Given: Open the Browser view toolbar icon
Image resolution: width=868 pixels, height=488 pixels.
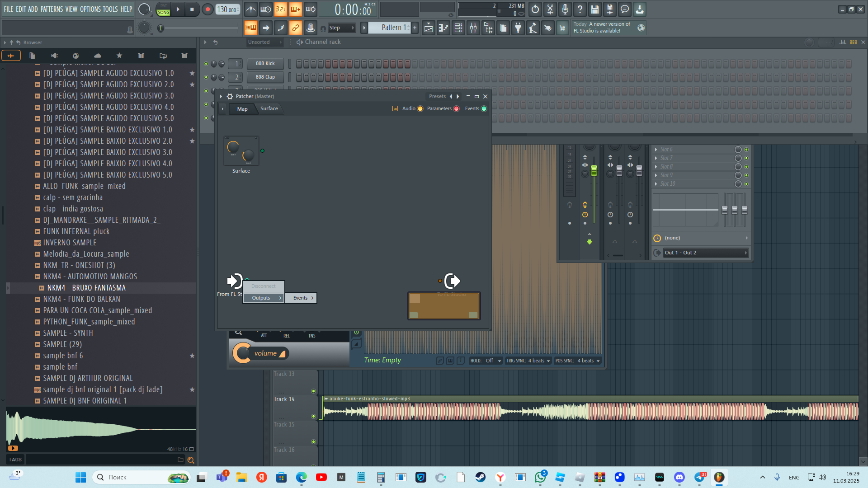Looking at the screenshot, I should tap(488, 28).
